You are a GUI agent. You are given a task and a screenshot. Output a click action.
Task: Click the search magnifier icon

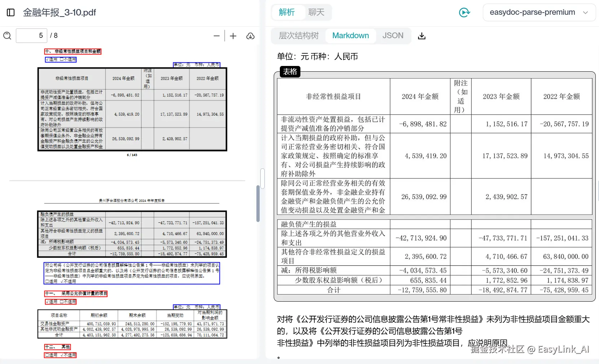[7, 36]
